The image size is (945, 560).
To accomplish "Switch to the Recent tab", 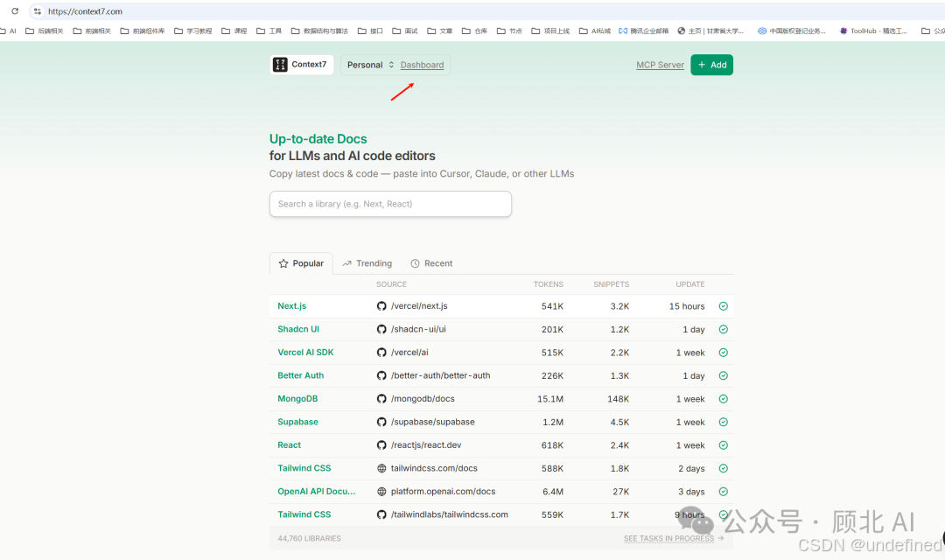I will coord(431,263).
